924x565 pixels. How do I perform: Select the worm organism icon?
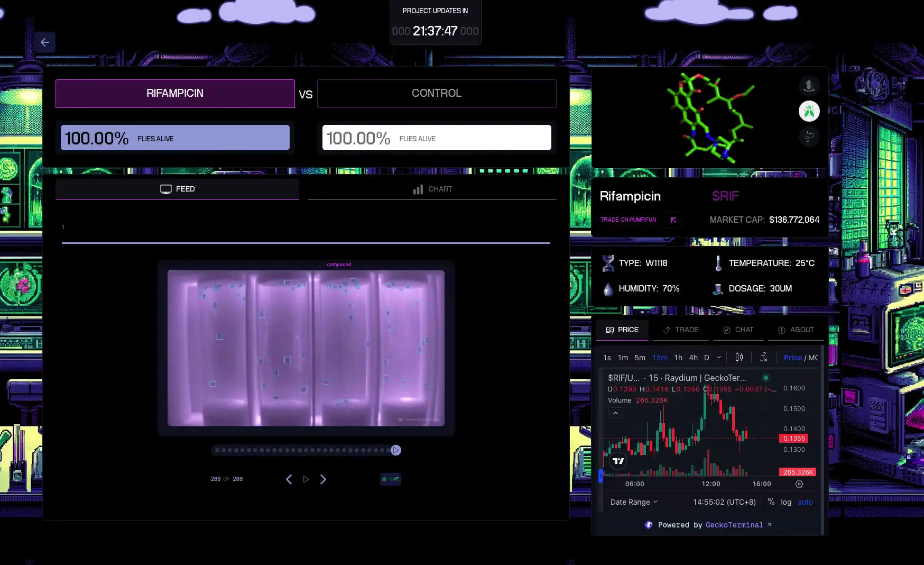pos(809,137)
